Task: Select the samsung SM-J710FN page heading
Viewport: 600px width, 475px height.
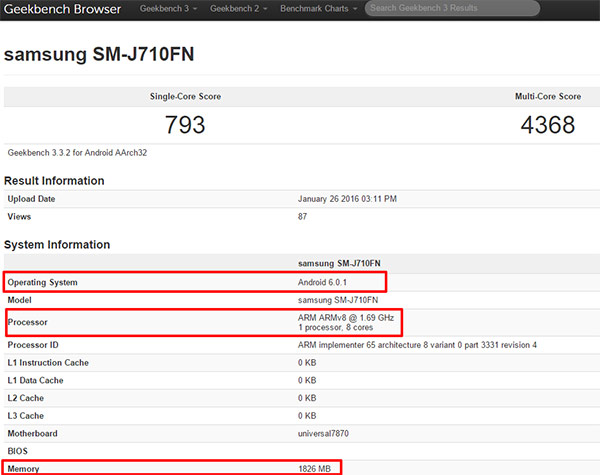Action: (x=99, y=54)
